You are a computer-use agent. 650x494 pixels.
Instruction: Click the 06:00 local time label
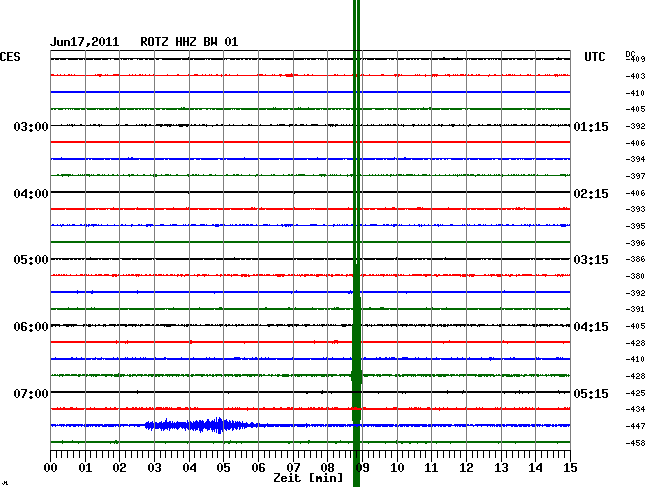pyautogui.click(x=31, y=327)
